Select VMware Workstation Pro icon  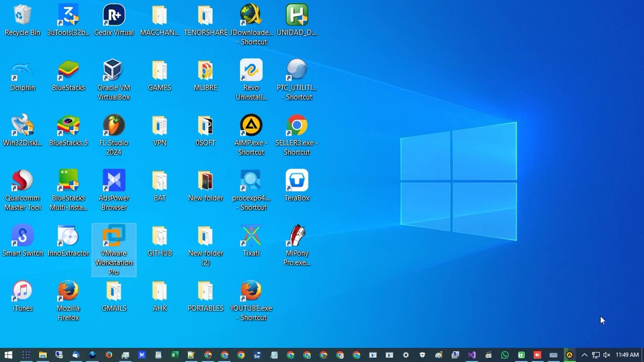pyautogui.click(x=114, y=250)
